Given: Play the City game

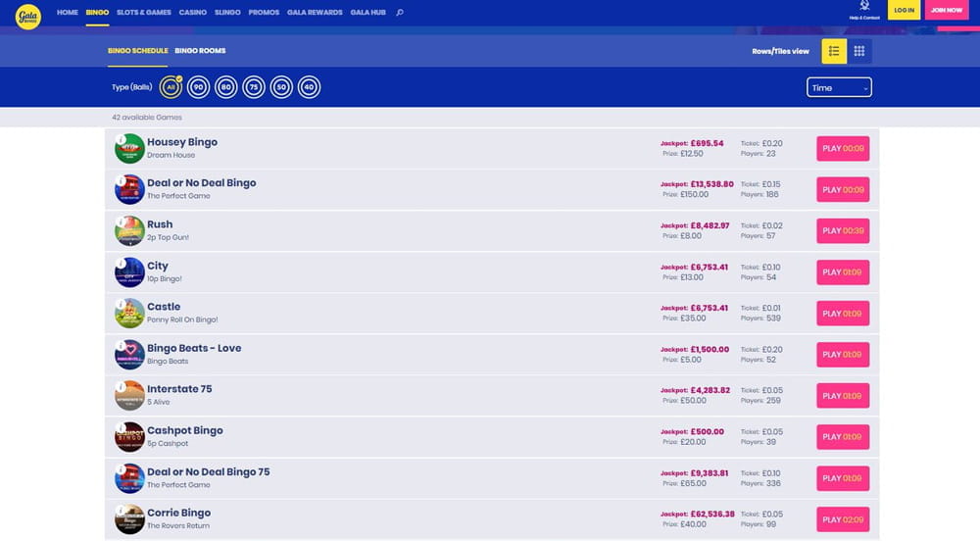Looking at the screenshot, I should [843, 272].
